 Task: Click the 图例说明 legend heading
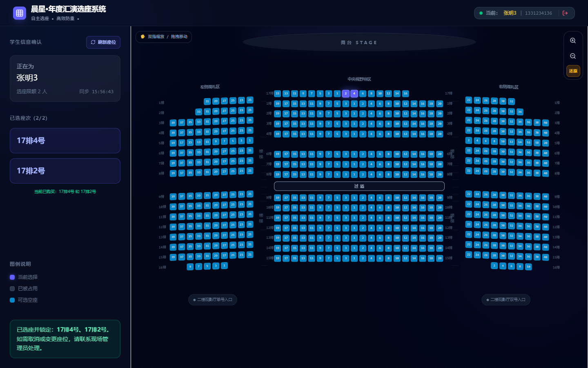click(20, 264)
